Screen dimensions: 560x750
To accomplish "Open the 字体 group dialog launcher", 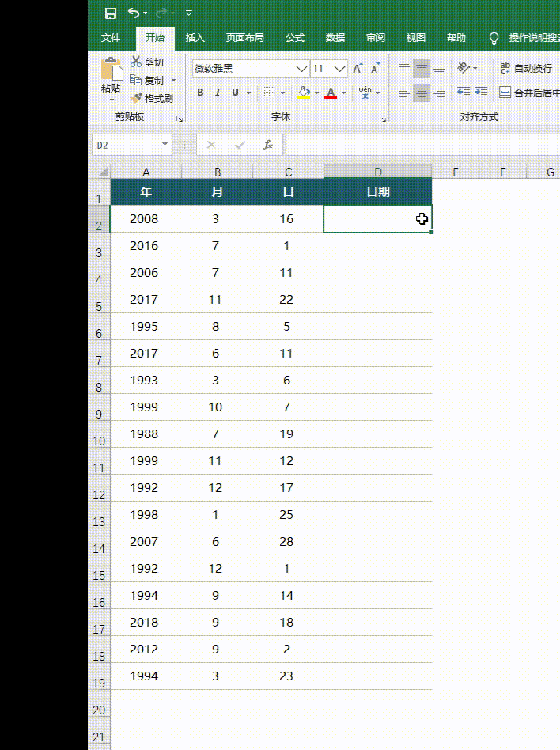I will [383, 118].
